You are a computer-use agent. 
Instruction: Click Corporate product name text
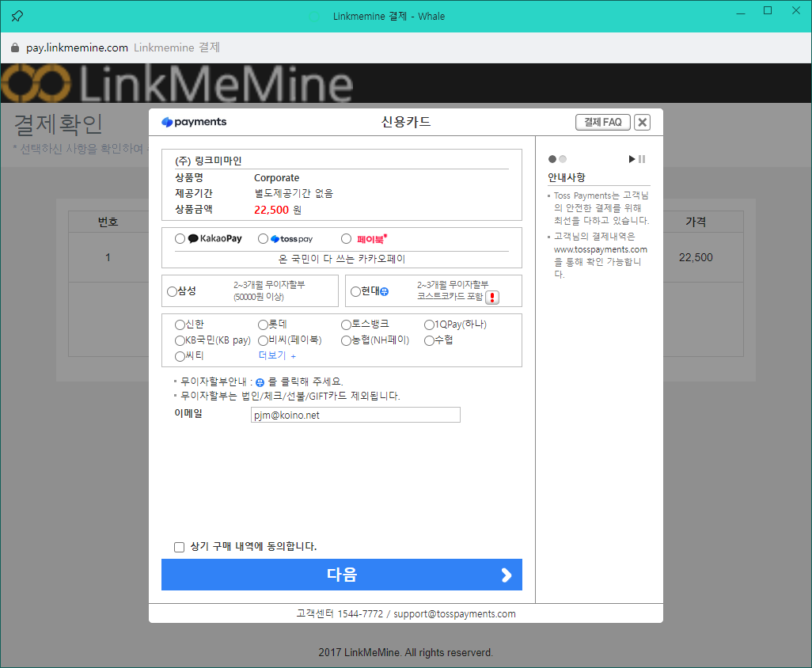pyautogui.click(x=276, y=177)
